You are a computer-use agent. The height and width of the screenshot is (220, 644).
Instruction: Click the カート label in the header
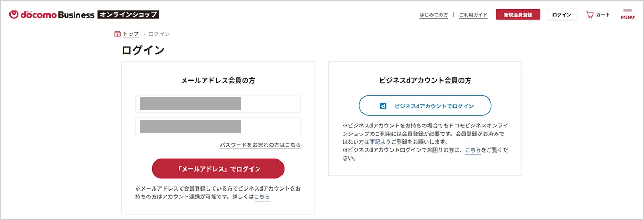click(603, 15)
